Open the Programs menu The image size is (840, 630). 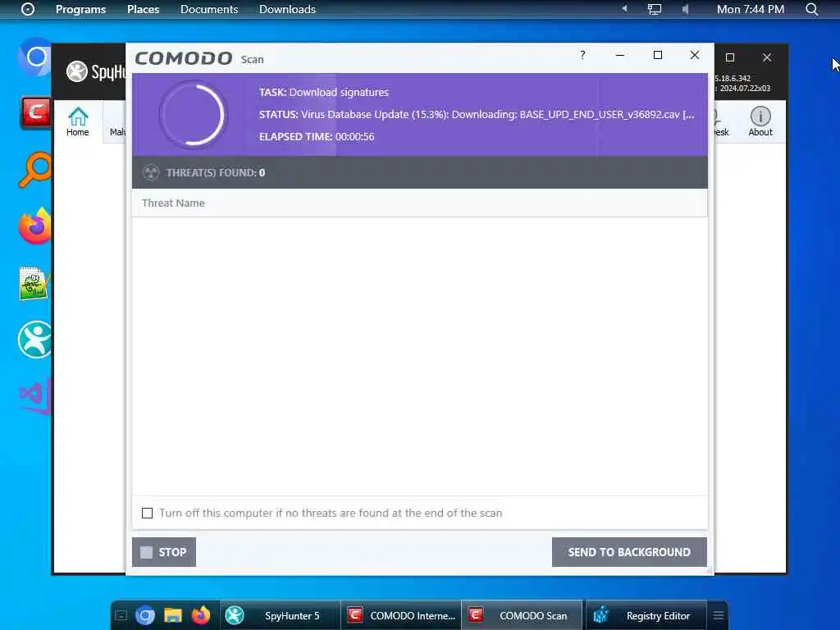tap(81, 9)
